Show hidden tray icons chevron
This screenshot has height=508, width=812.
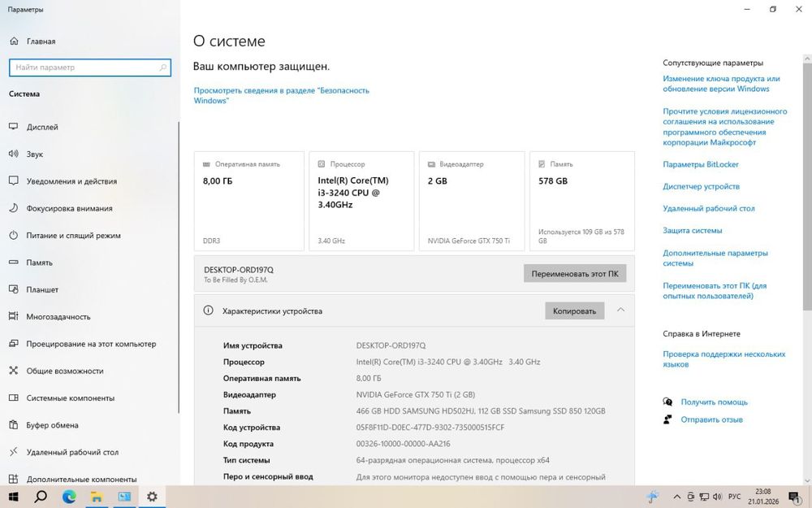pos(677,497)
